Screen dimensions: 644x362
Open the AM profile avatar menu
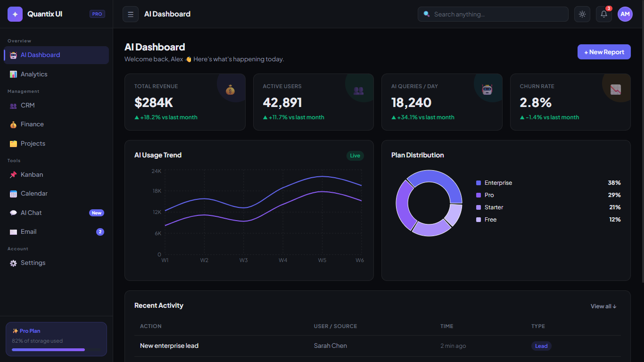coord(625,14)
